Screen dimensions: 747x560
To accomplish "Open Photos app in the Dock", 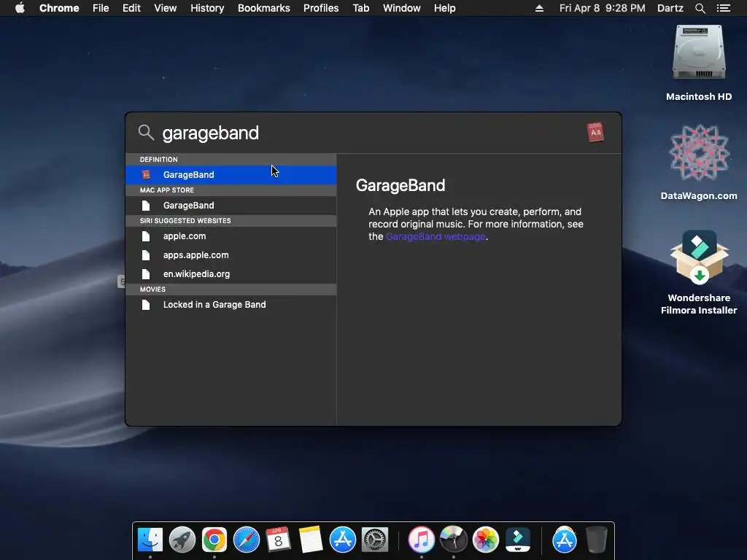I will tap(485, 540).
